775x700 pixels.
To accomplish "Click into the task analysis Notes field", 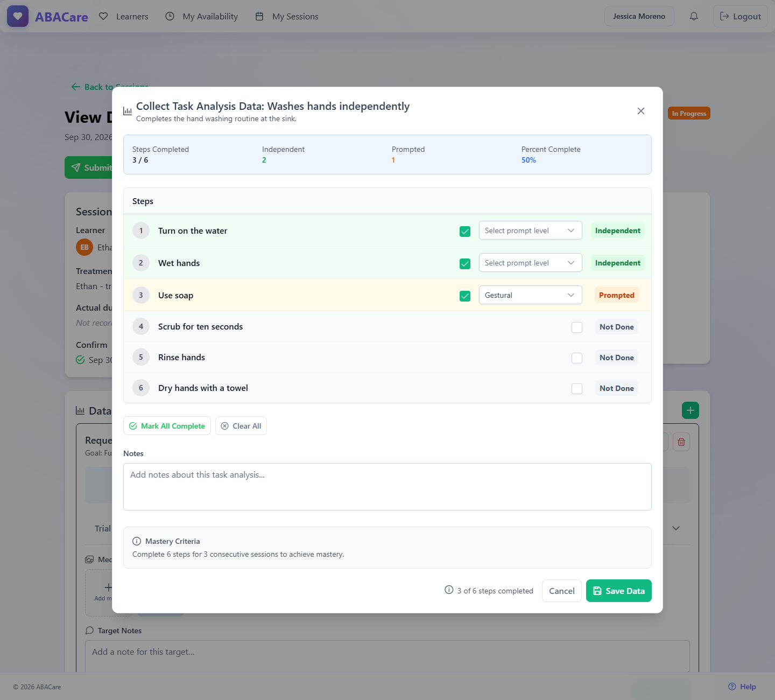I will [387, 487].
